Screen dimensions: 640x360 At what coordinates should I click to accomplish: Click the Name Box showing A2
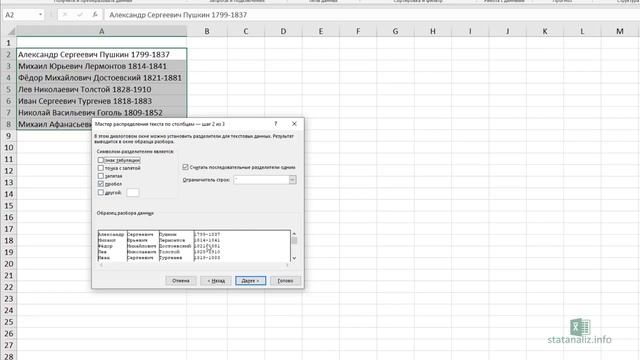point(20,15)
